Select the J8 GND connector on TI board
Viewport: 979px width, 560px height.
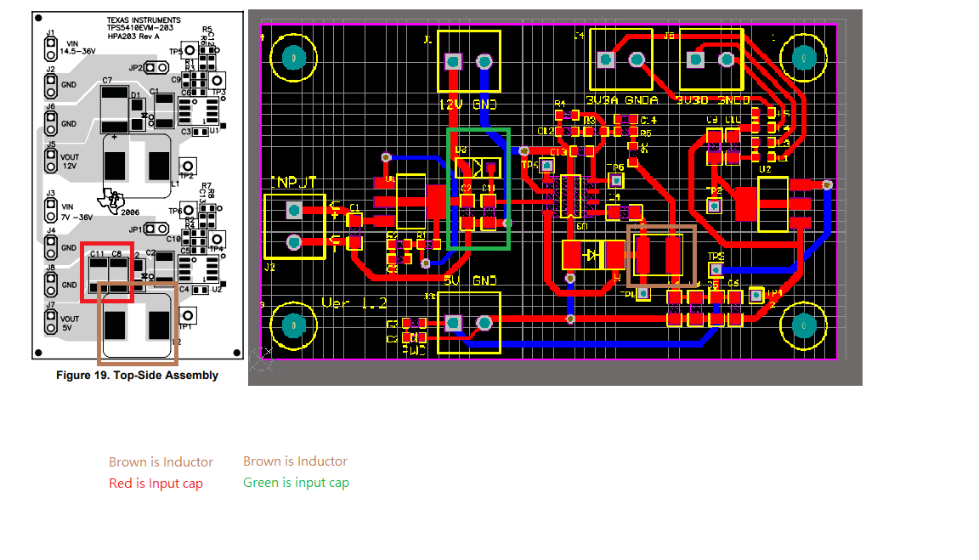pyautogui.click(x=51, y=285)
